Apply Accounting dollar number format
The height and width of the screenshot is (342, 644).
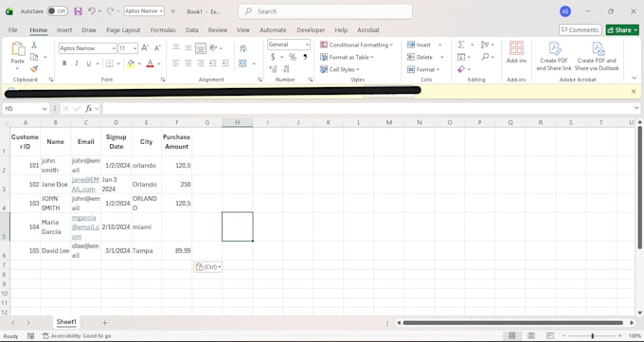point(273,57)
